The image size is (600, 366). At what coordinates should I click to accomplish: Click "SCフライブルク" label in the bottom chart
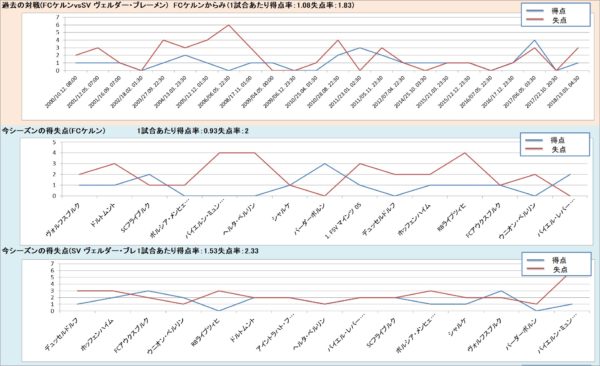pos(380,332)
